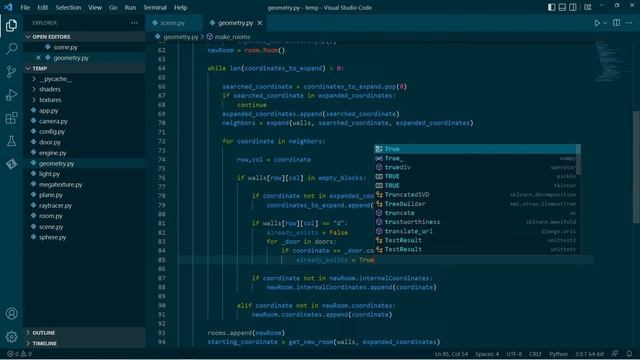This screenshot has width=640, height=360.
Task: Expand the __pycache__ folder
Action: tap(84, 79)
